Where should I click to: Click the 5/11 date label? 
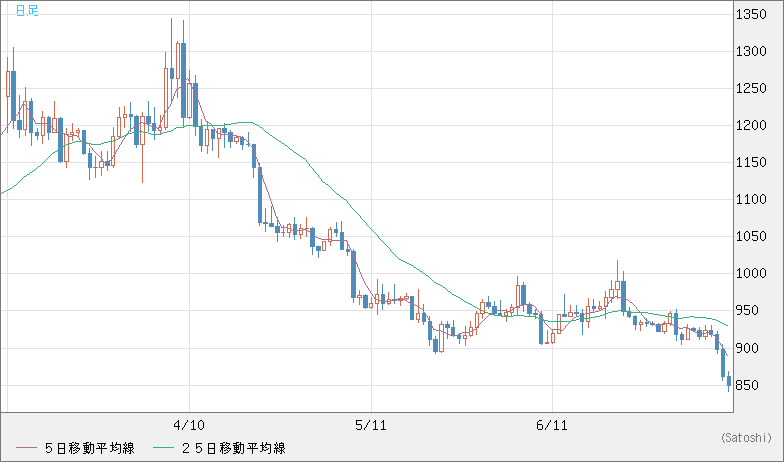(x=370, y=425)
